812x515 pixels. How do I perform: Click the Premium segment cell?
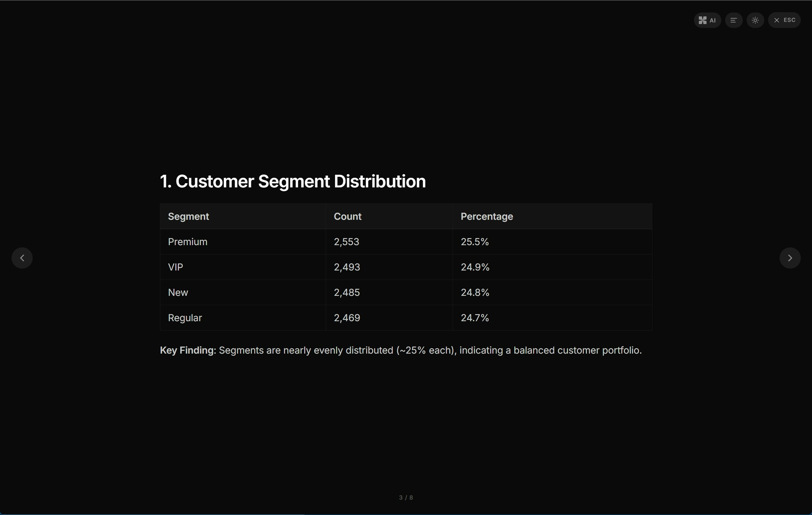[x=243, y=242]
